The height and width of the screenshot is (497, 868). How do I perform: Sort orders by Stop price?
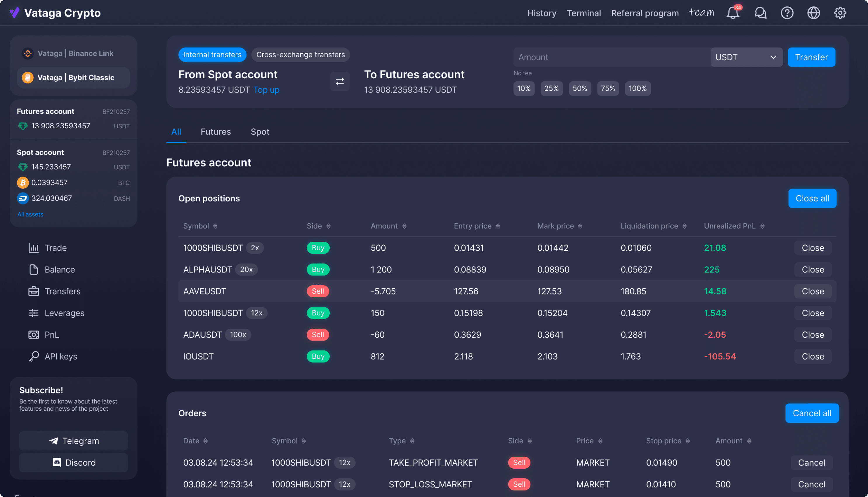pyautogui.click(x=688, y=441)
